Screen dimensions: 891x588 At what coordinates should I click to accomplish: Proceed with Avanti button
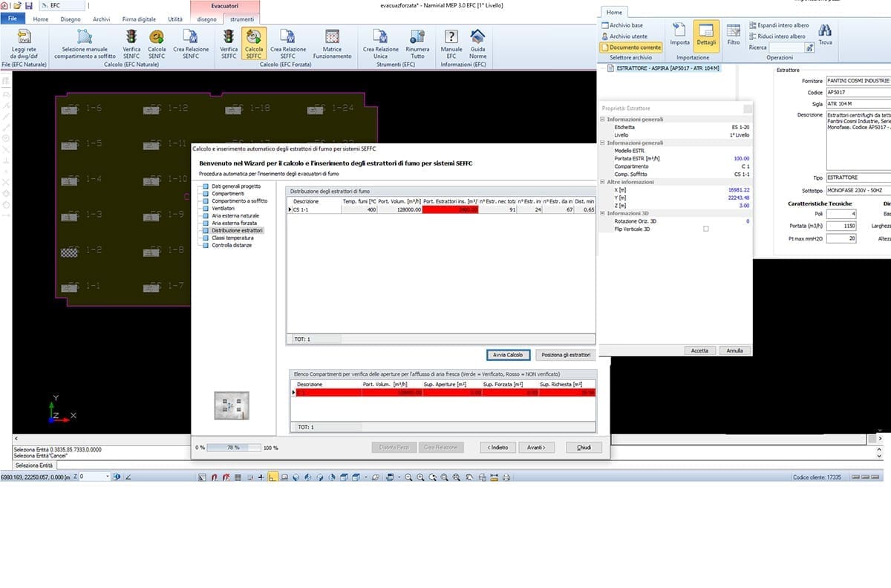click(536, 448)
